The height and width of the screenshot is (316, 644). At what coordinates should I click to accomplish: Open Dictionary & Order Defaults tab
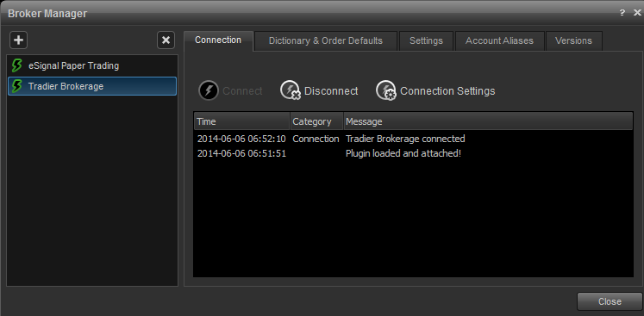(326, 41)
